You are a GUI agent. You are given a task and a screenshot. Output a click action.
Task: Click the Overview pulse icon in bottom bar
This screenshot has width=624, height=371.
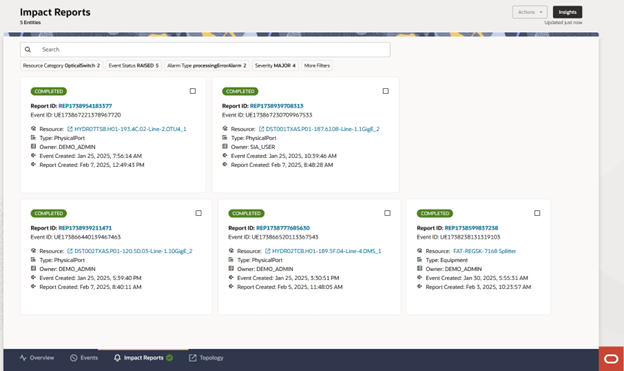[x=23, y=358]
